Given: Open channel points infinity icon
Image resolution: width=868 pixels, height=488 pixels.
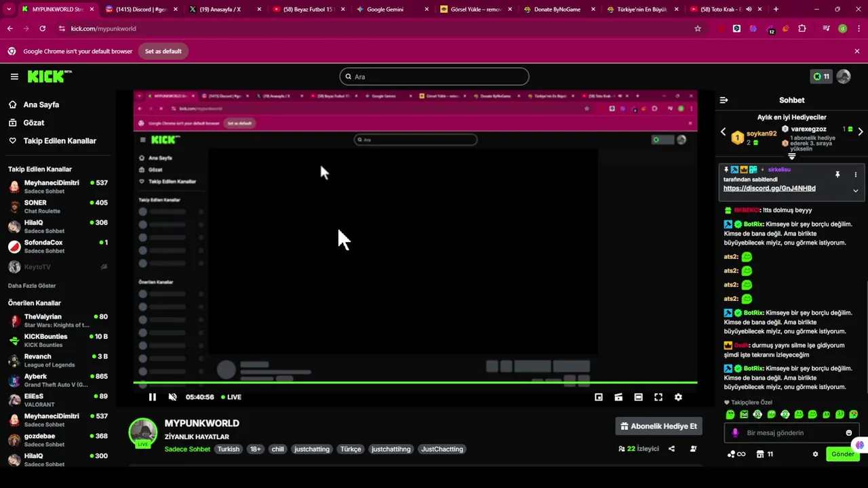Looking at the screenshot, I should pyautogui.click(x=736, y=454).
